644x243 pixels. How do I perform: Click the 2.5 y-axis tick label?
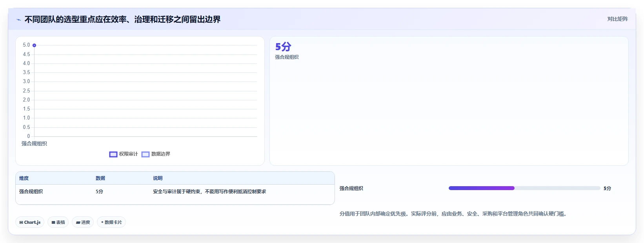[x=26, y=91]
